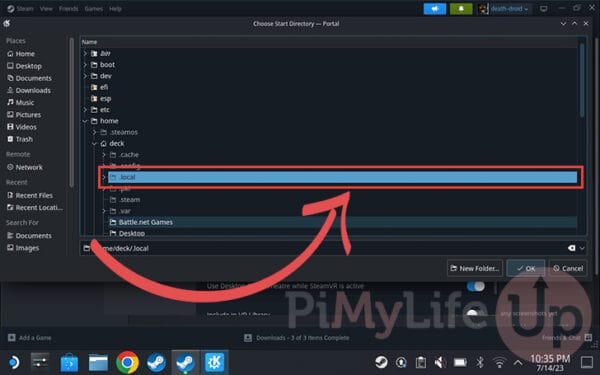Open Recent Locations
The width and height of the screenshot is (600, 375).
[x=35, y=208]
